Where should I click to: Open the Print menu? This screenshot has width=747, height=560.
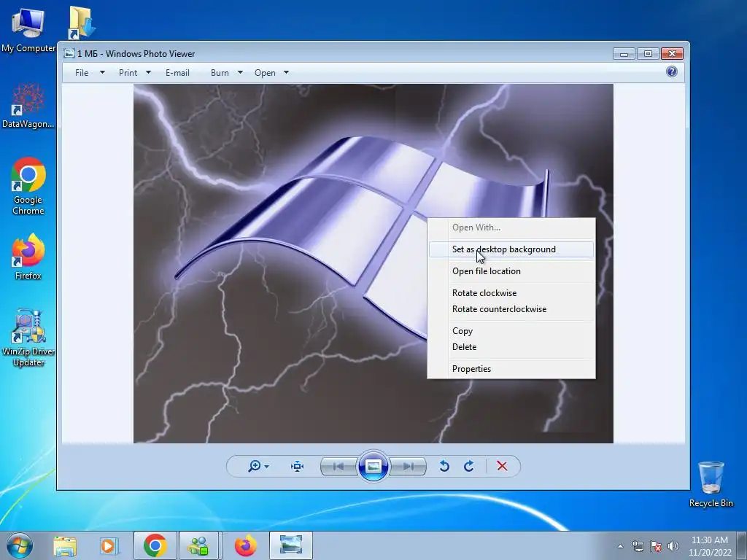coord(128,72)
